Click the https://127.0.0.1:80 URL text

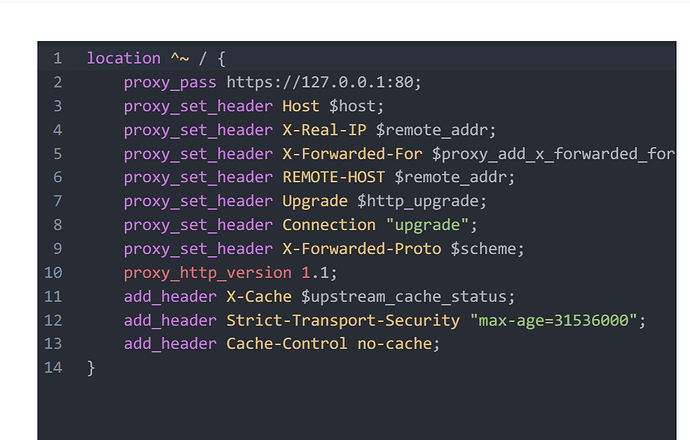[x=321, y=82]
